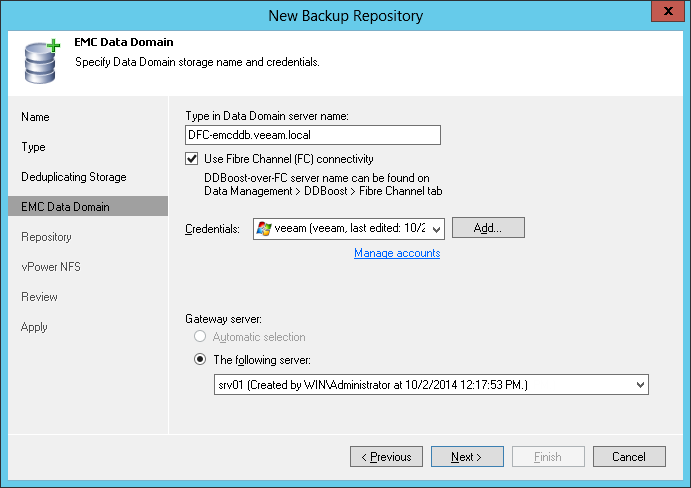Go to the Type wizard step

click(33, 147)
